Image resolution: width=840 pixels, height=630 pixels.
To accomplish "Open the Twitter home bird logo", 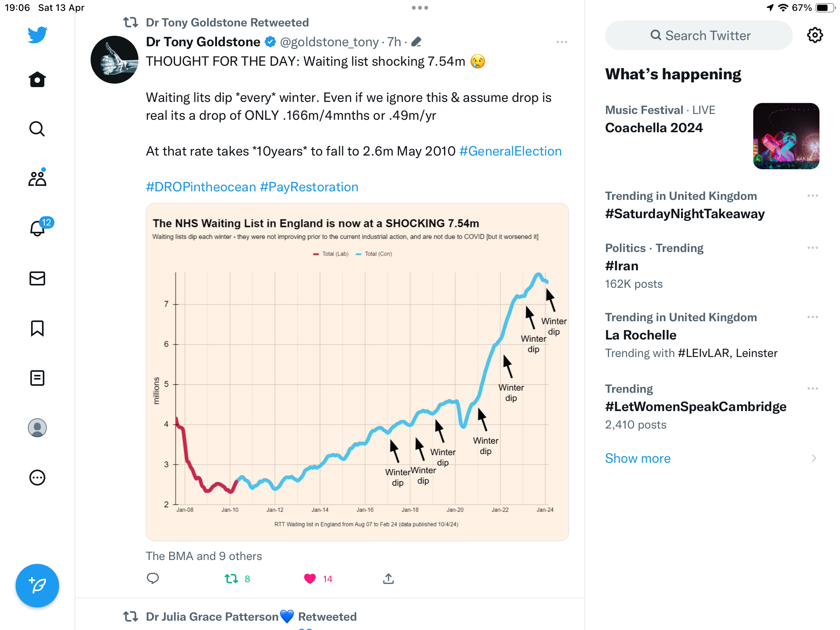I will click(37, 35).
